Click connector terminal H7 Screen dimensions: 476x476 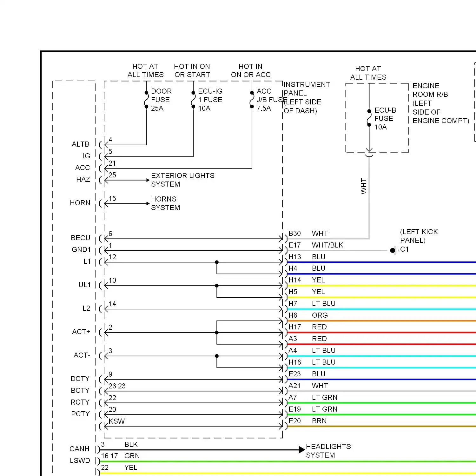[x=293, y=303]
